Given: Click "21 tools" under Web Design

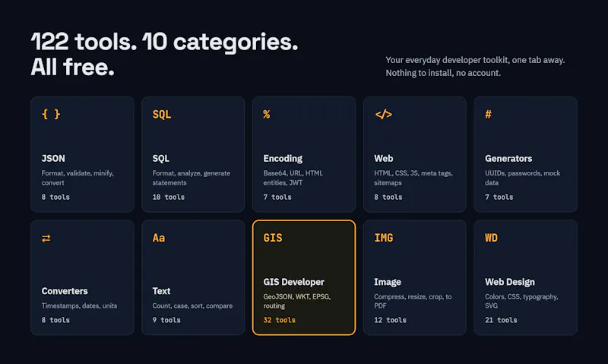Looking at the screenshot, I should click(501, 320).
